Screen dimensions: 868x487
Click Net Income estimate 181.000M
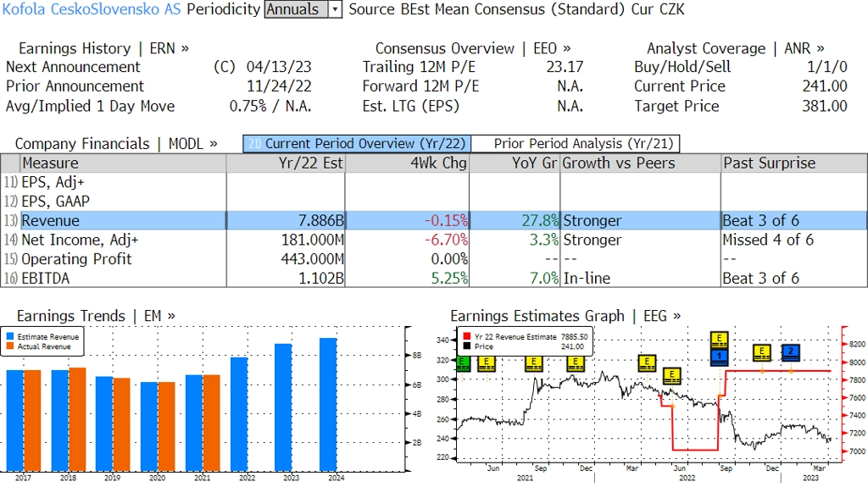tap(312, 241)
